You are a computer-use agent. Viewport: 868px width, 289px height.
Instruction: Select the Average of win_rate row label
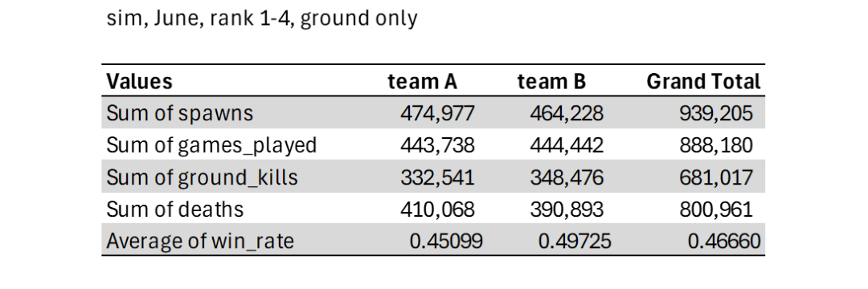tap(200, 242)
